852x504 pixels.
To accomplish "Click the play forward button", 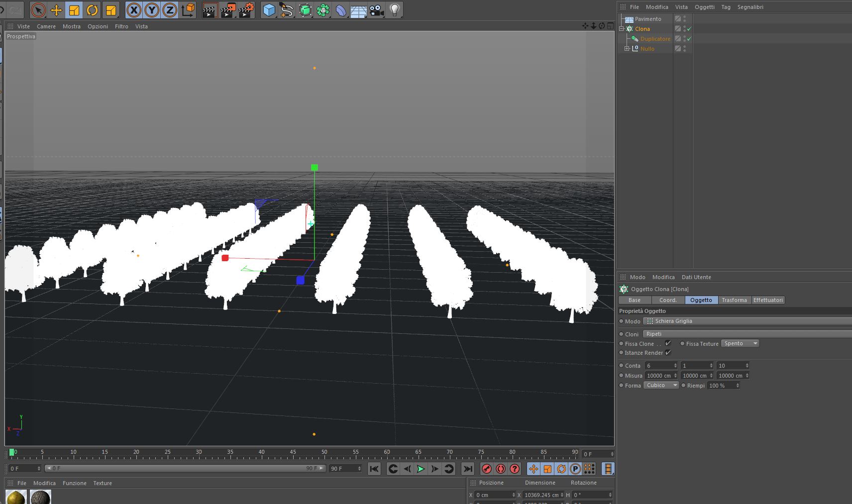I will pyautogui.click(x=421, y=469).
